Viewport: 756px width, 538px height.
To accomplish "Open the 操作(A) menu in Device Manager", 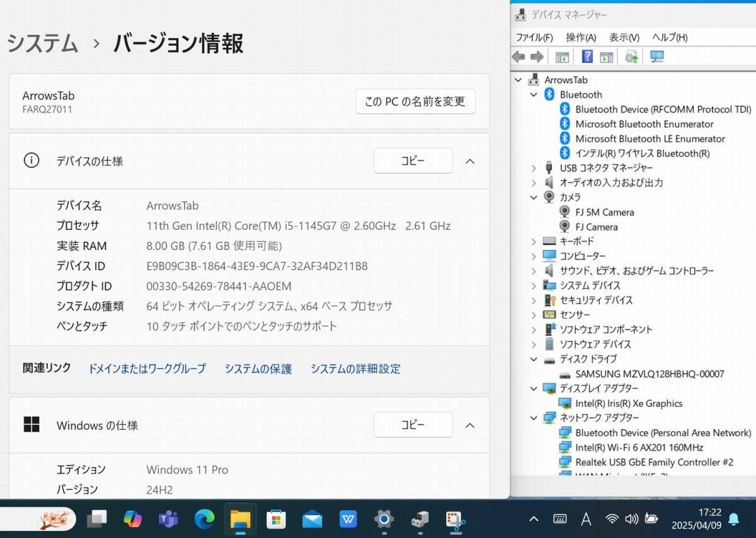I will tap(580, 37).
